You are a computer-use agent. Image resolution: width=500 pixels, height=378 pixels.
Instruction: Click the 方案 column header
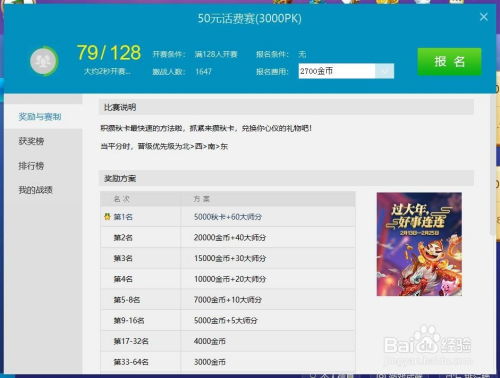click(x=202, y=199)
